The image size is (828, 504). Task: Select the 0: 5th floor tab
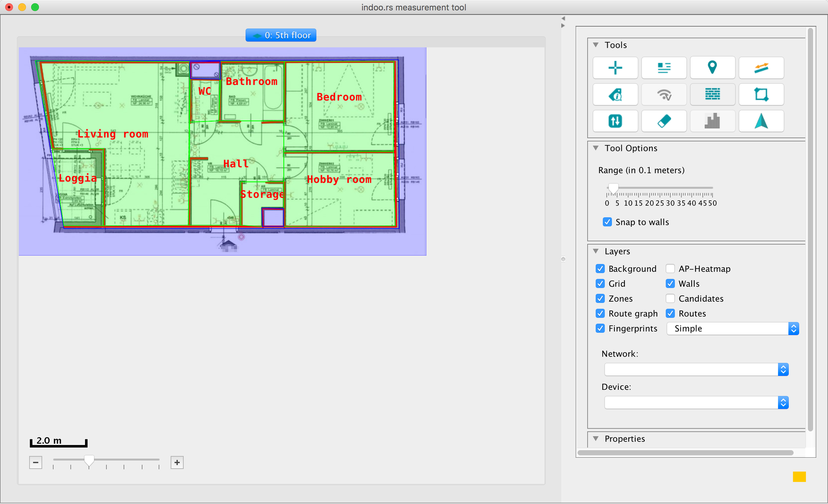[281, 35]
